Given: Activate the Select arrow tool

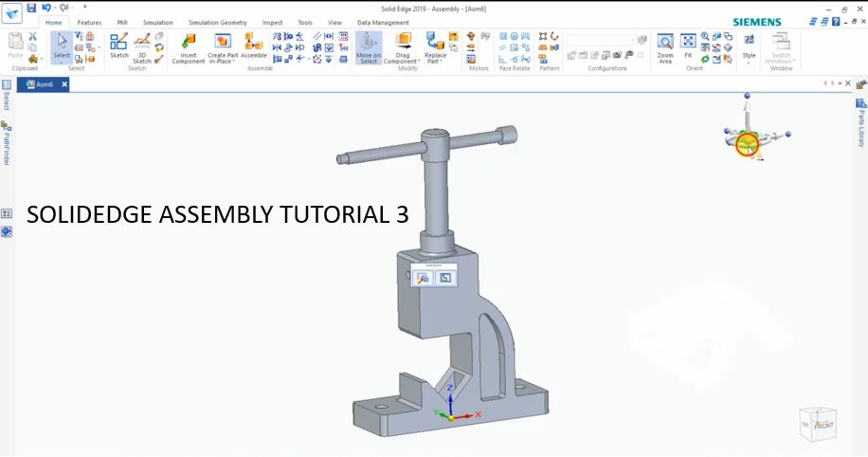Looking at the screenshot, I should [x=62, y=44].
